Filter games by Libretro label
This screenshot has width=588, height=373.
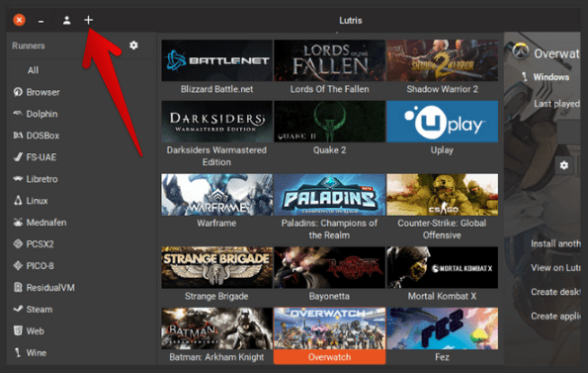[x=42, y=179]
